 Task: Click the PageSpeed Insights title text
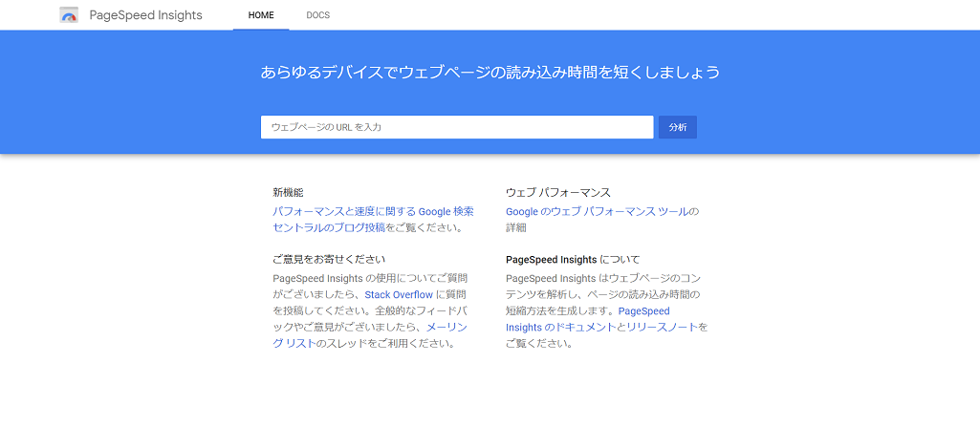click(145, 15)
